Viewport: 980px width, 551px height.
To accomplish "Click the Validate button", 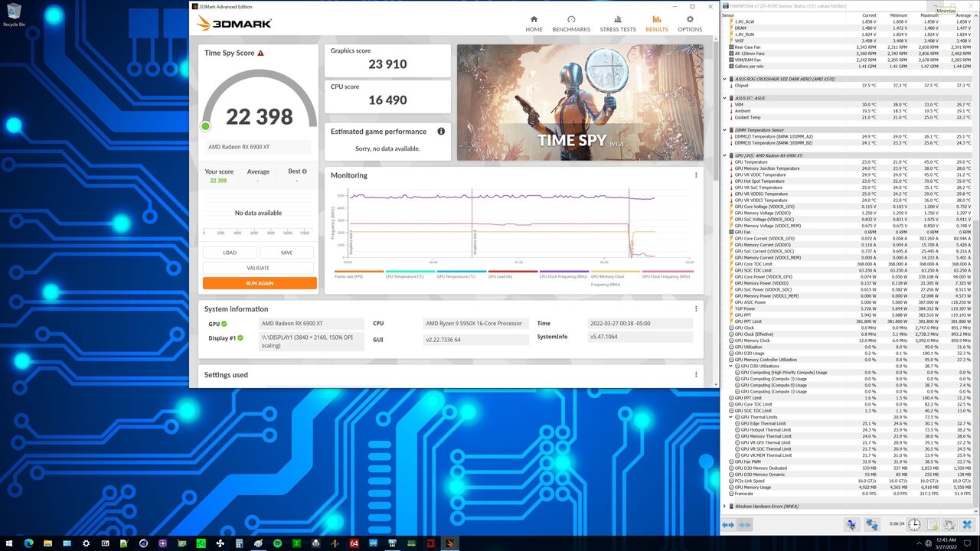I will 258,268.
